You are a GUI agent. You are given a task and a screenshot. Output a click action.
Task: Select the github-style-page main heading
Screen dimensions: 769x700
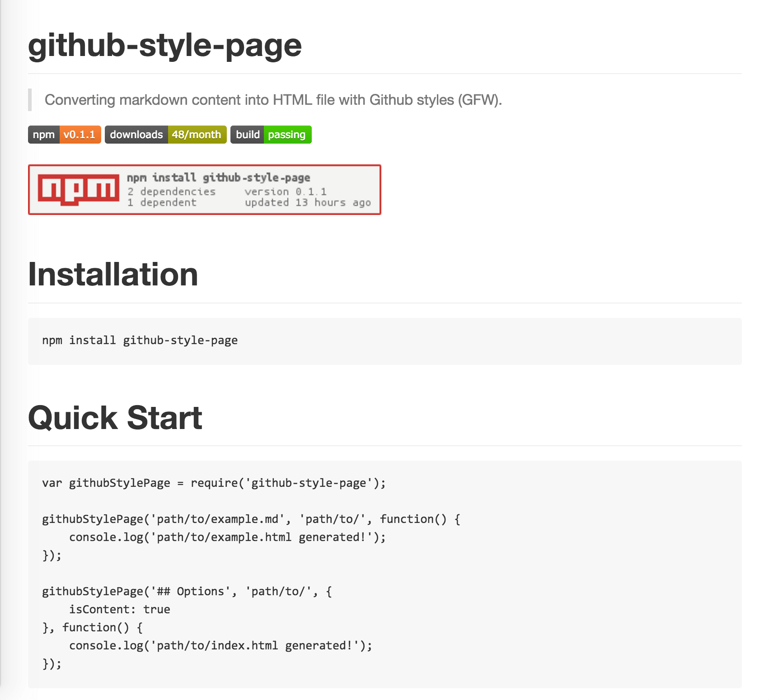[x=165, y=45]
